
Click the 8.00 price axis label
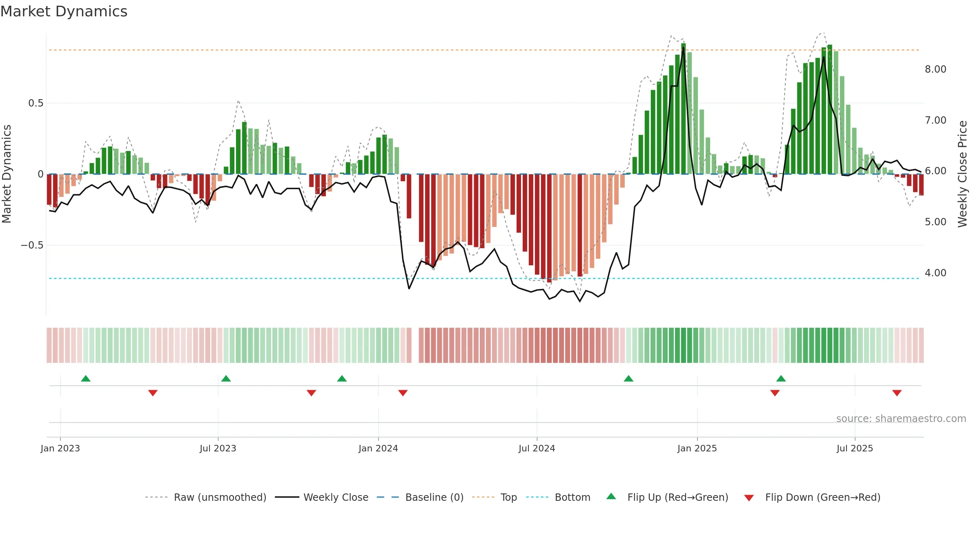[x=936, y=69]
